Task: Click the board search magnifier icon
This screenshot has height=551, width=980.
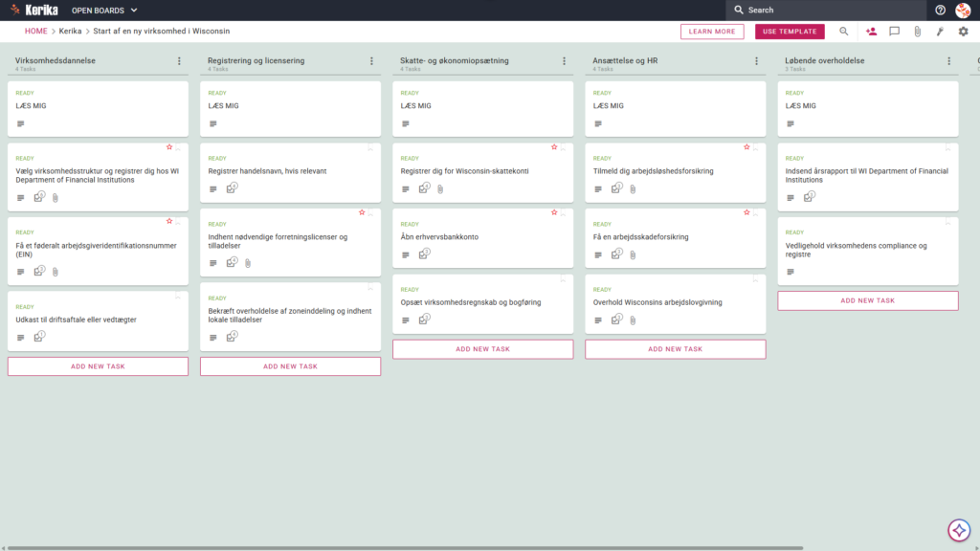Action: pyautogui.click(x=844, y=32)
